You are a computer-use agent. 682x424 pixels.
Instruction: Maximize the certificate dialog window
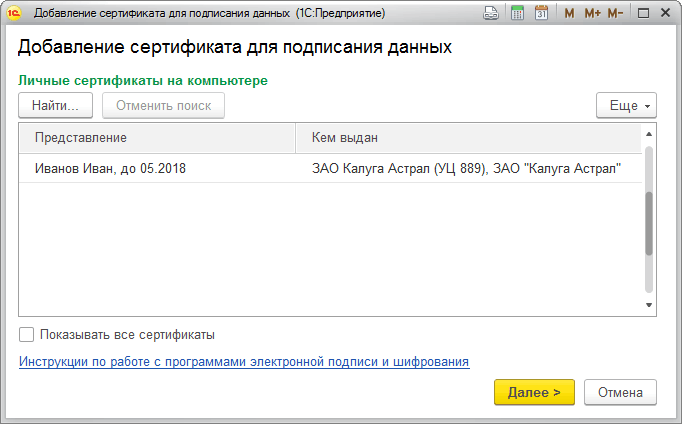point(641,14)
